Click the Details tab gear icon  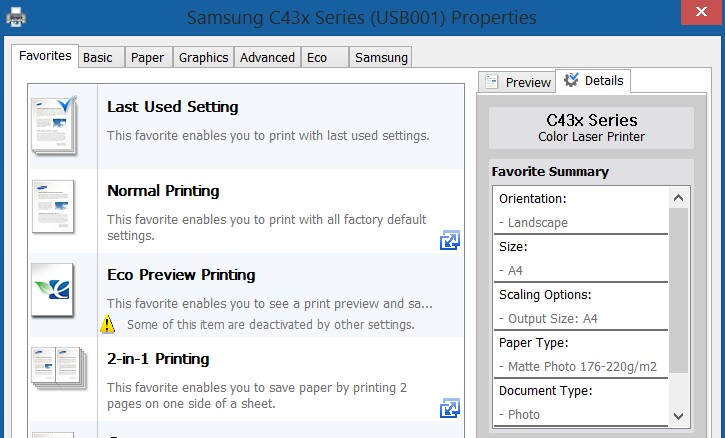(571, 80)
